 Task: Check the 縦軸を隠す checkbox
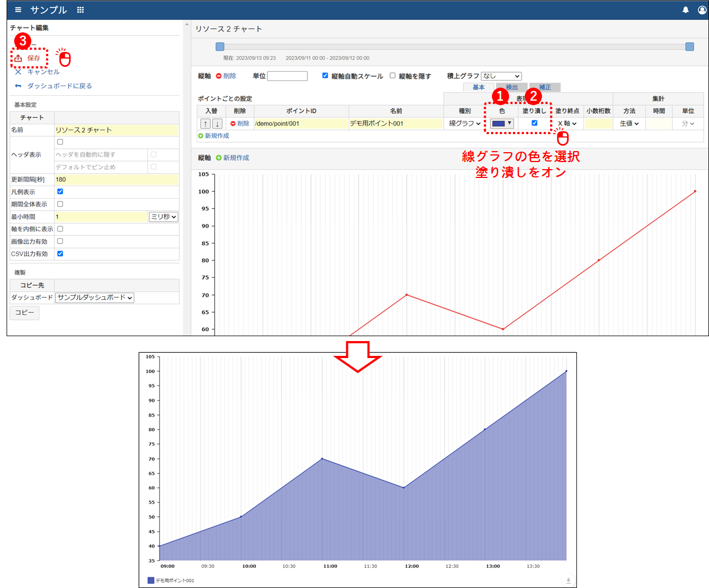point(392,76)
